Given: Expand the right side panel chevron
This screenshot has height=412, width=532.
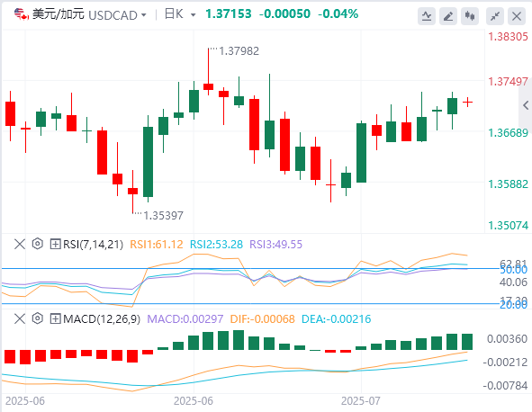Looking at the screenshot, I should [526, 105].
